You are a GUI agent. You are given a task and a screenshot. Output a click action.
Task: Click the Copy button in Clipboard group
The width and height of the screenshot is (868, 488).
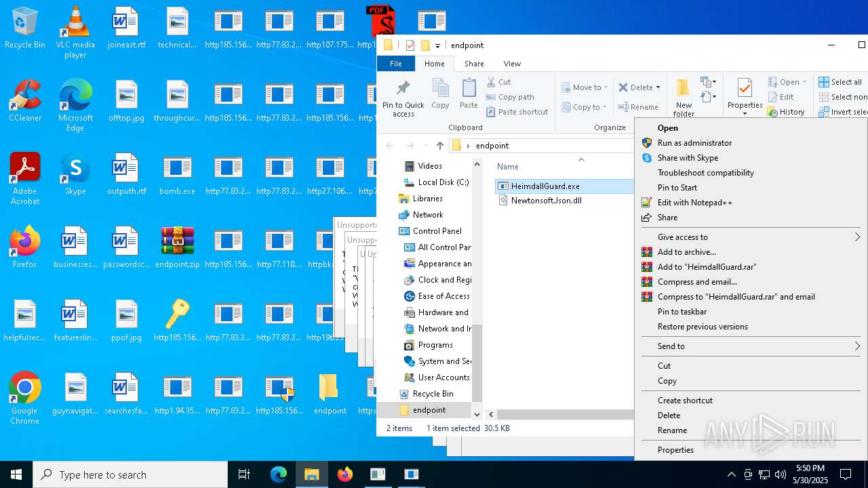click(440, 94)
